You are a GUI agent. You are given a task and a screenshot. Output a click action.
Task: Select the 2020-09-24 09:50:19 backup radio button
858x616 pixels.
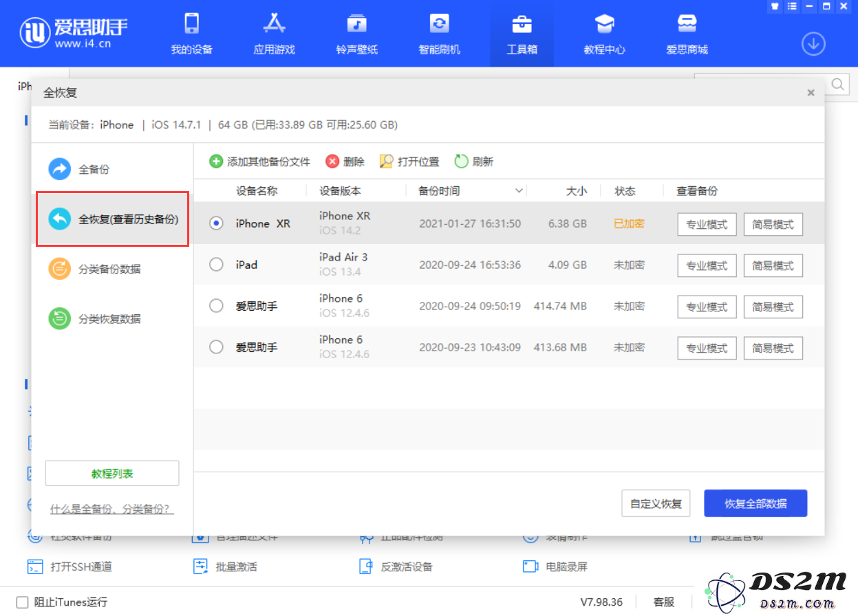pos(217,306)
